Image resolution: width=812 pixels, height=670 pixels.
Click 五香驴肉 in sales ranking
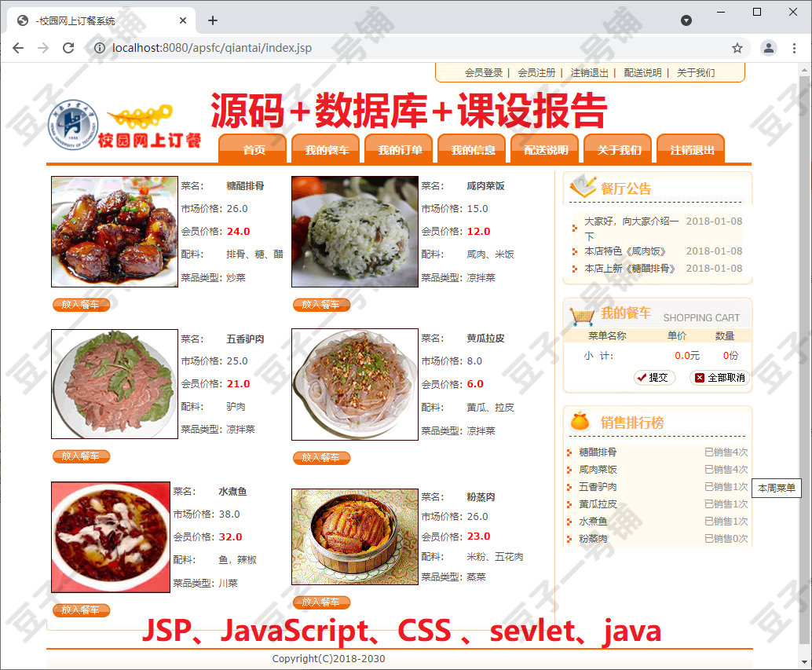pyautogui.click(x=598, y=487)
